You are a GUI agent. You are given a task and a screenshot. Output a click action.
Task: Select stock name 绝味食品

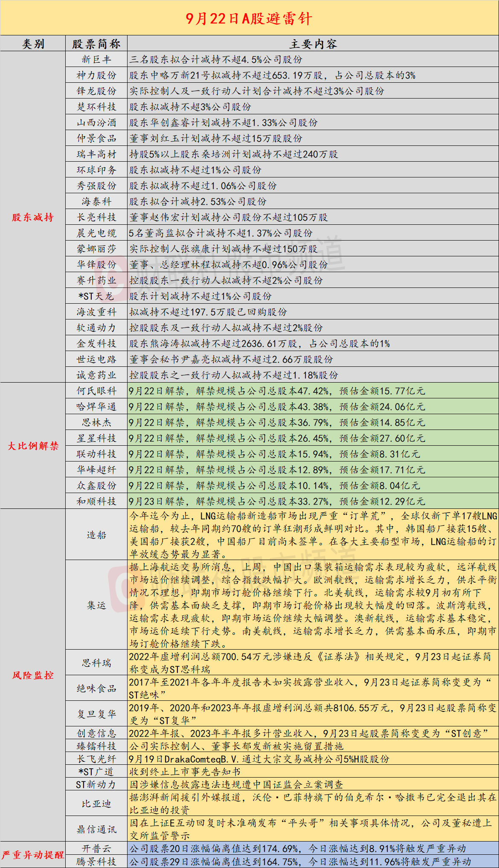point(96,688)
